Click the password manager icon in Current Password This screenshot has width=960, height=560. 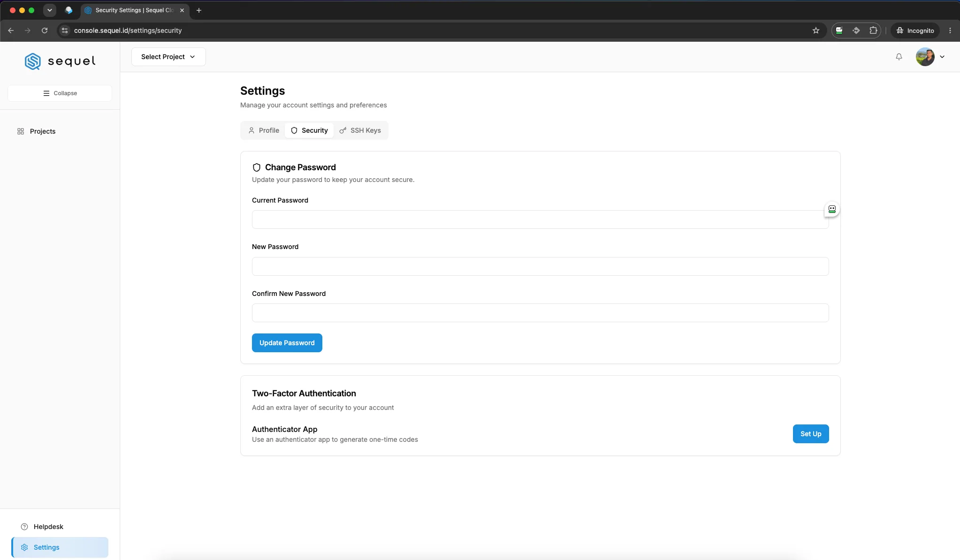point(832,209)
